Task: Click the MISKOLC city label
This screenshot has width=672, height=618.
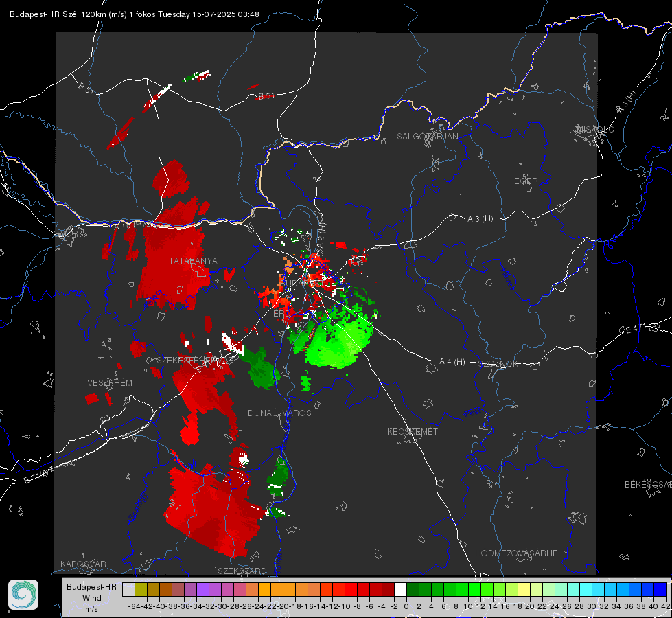Action: [x=595, y=129]
